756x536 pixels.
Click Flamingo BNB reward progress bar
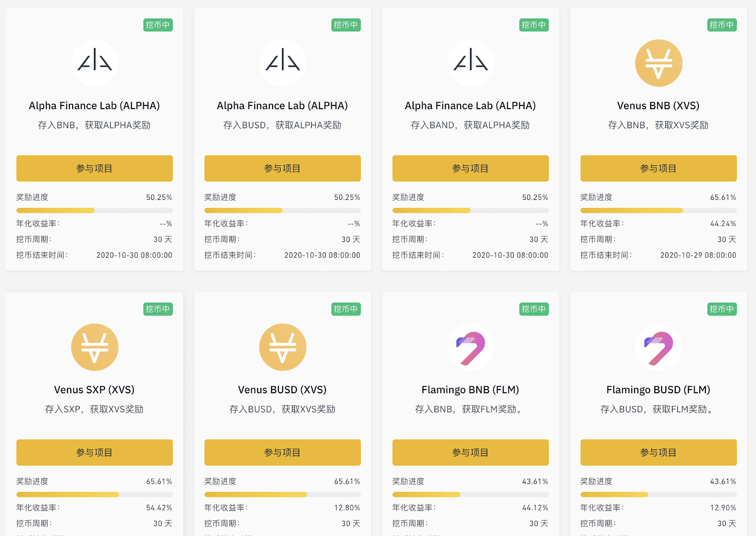[x=471, y=494]
